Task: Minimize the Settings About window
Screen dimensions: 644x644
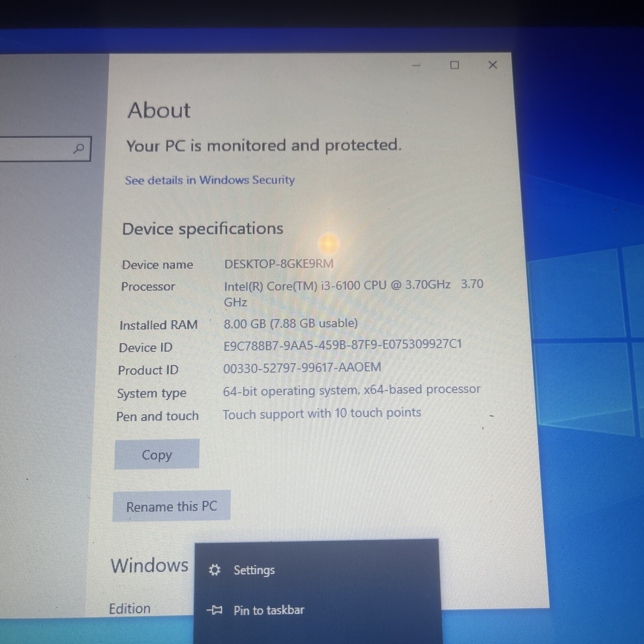Action: coord(416,65)
